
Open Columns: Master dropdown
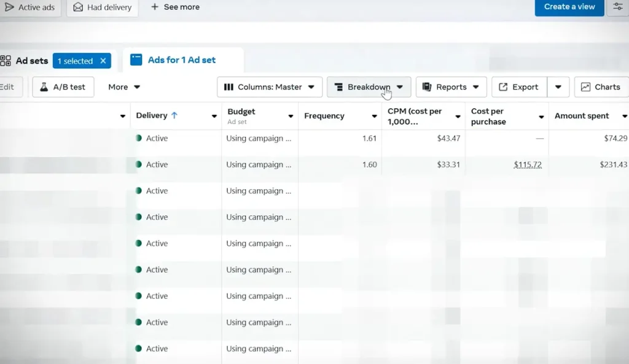coord(270,87)
